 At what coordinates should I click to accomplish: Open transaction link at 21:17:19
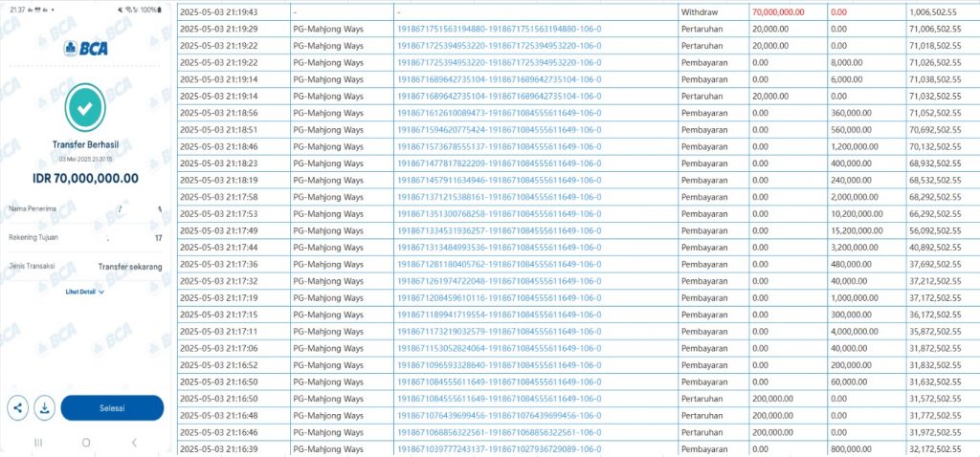(x=500, y=297)
